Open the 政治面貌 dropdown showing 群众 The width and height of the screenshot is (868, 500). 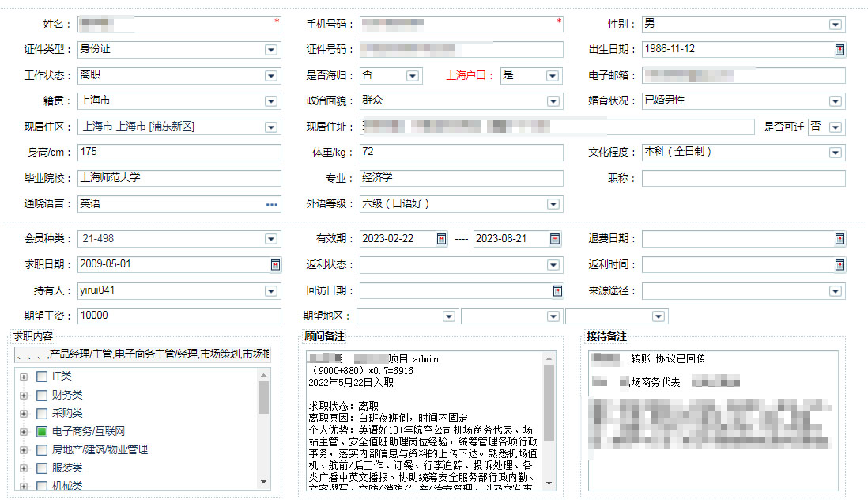coord(553,101)
